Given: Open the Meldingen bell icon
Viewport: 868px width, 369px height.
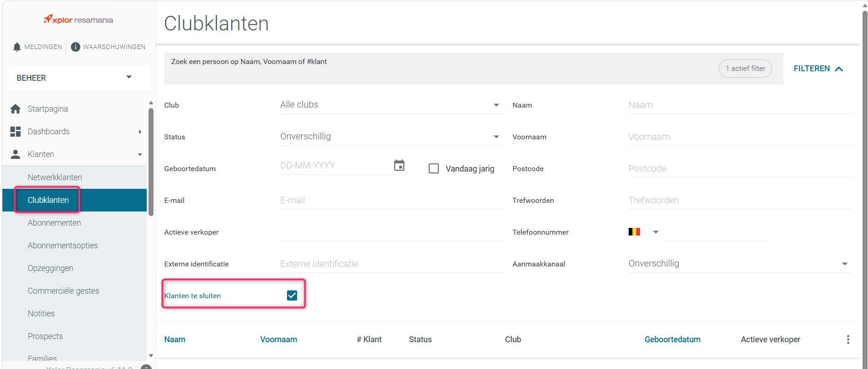Looking at the screenshot, I should pyautogui.click(x=17, y=47).
